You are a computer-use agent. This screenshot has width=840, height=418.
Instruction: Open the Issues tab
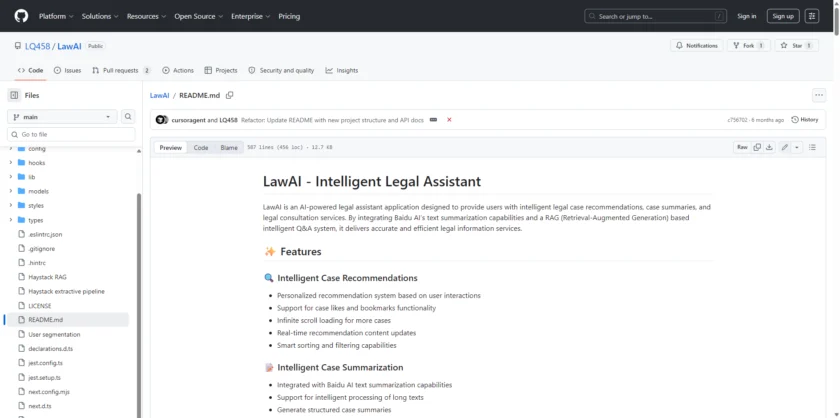point(68,70)
